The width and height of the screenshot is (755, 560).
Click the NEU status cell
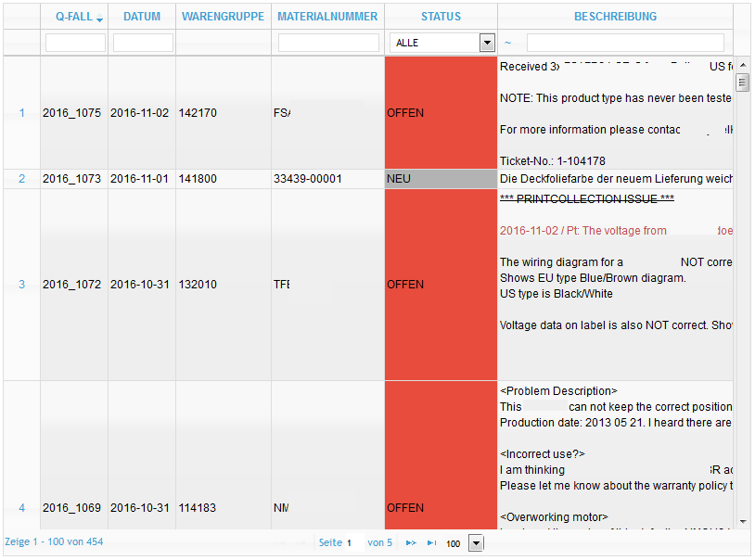click(441, 179)
